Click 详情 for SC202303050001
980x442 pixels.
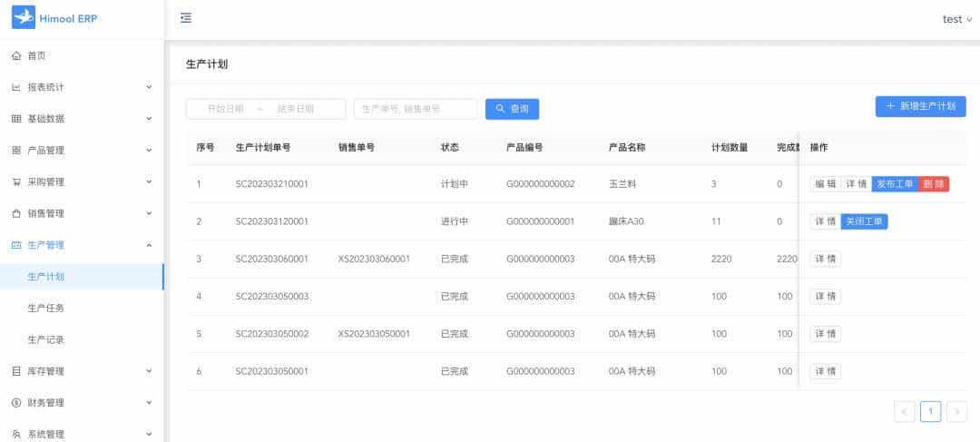point(825,371)
